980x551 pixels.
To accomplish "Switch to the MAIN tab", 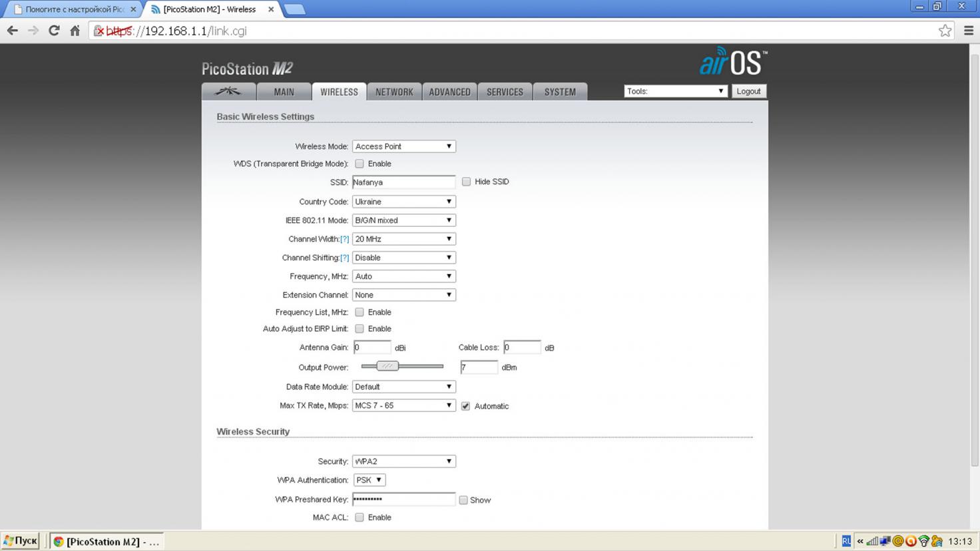I will coord(284,92).
